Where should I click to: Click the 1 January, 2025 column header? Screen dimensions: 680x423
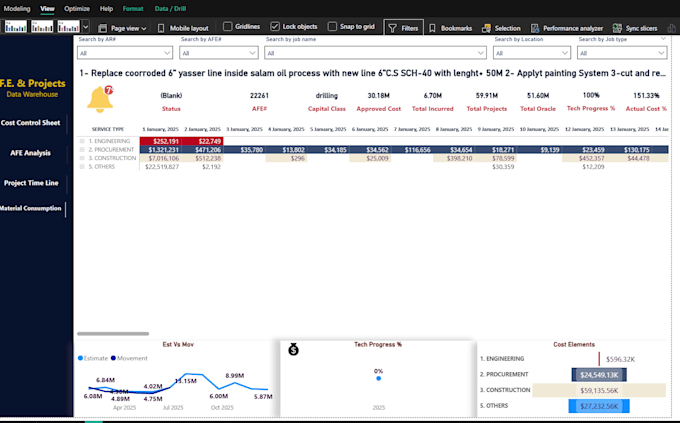160,129
